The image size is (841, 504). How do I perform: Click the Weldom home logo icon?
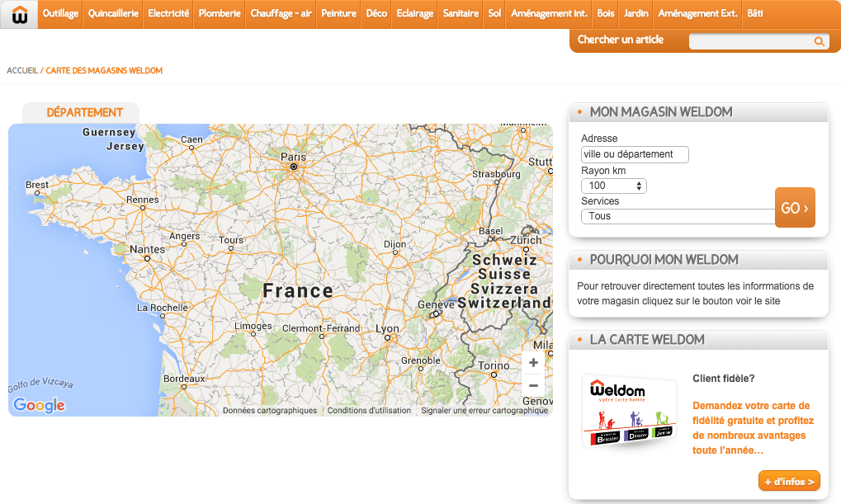click(19, 15)
